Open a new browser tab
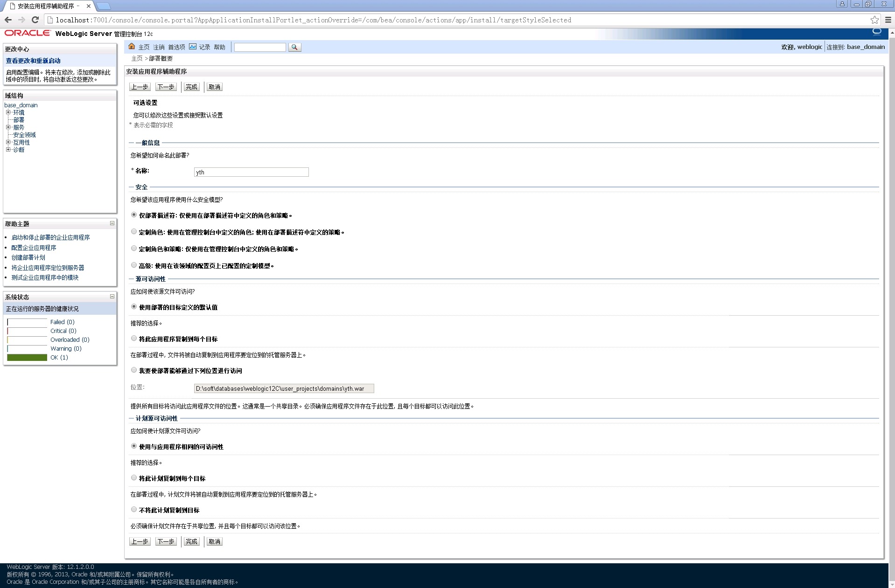The width and height of the screenshot is (895, 588). pyautogui.click(x=104, y=6)
